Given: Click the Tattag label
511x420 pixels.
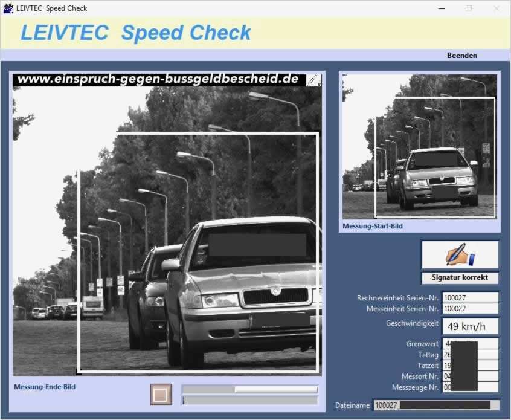Looking at the screenshot, I should point(428,355).
